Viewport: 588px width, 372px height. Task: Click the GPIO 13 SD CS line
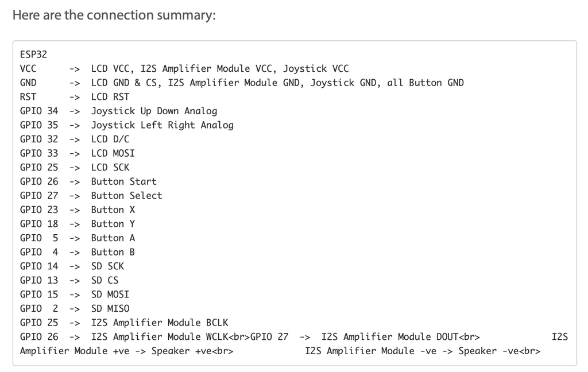point(69,280)
